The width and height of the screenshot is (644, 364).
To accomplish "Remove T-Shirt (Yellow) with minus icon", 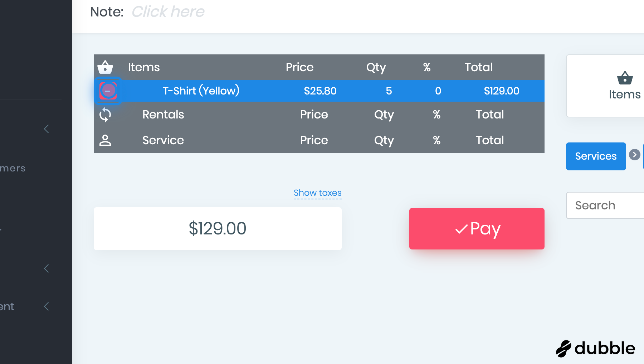I will [108, 91].
